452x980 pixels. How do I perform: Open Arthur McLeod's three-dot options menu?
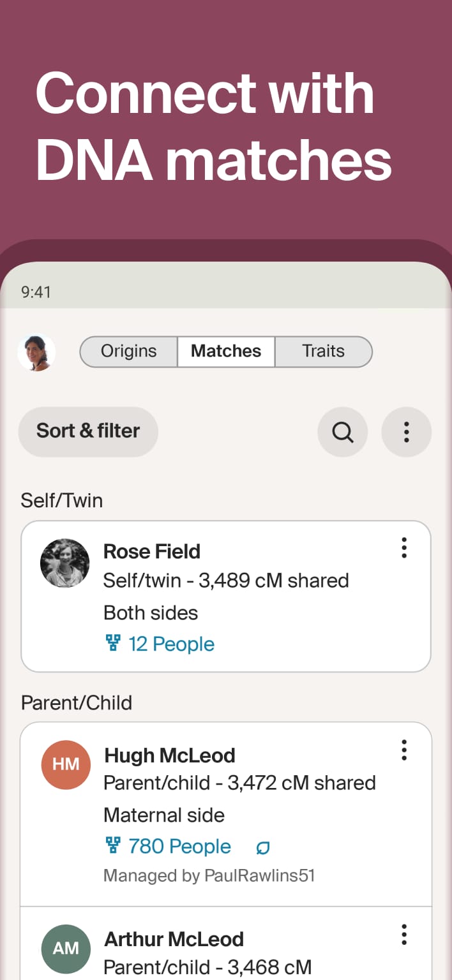coord(404,935)
